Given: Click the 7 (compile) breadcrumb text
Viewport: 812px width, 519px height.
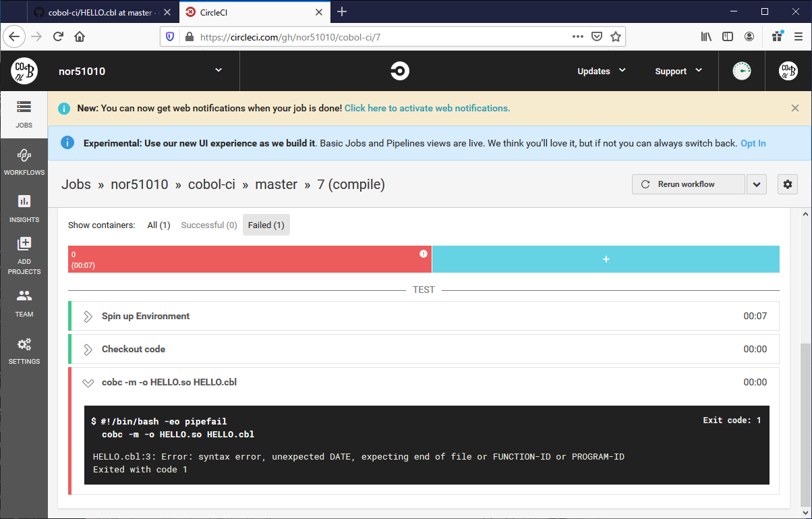Looking at the screenshot, I should (351, 184).
